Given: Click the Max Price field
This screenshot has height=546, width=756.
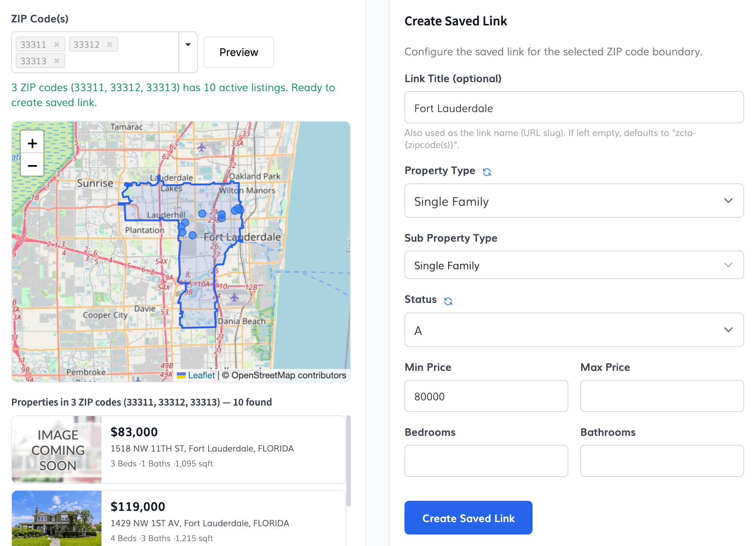Looking at the screenshot, I should pos(662,396).
